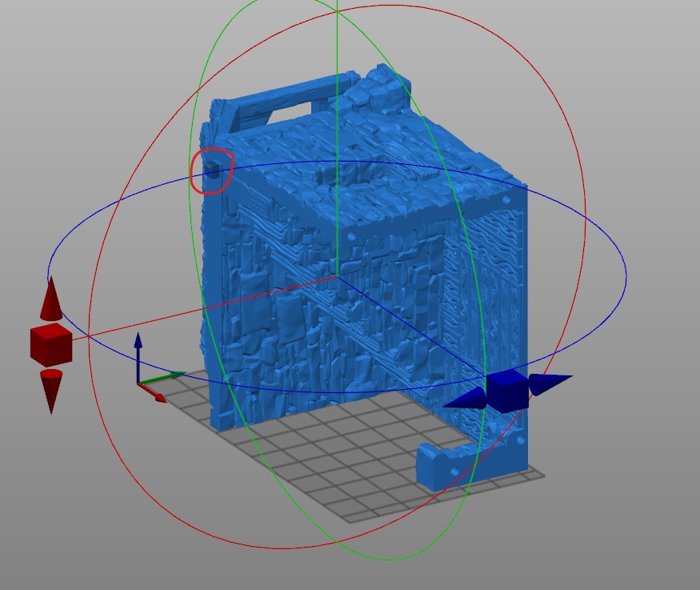Click the red downward cone below red cube
The width and height of the screenshot is (700, 590).
pos(51,388)
